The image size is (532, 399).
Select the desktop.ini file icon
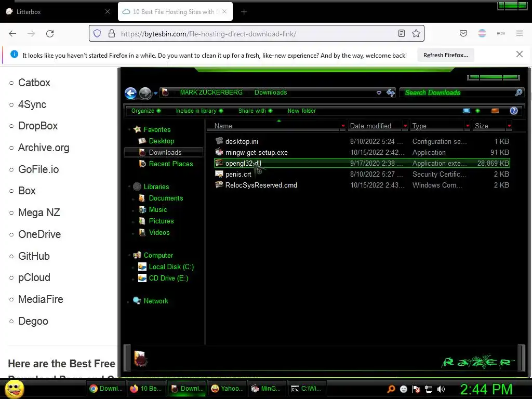[219, 141]
